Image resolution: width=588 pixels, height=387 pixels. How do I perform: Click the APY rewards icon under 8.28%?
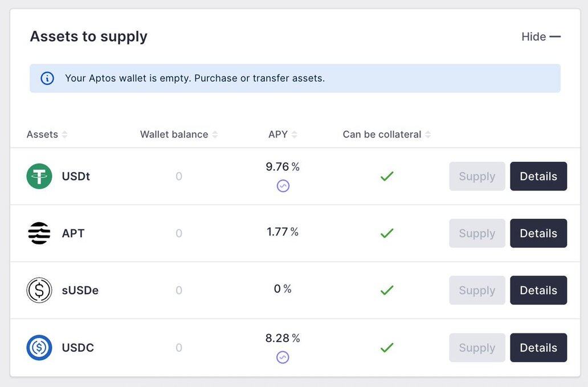[283, 357]
